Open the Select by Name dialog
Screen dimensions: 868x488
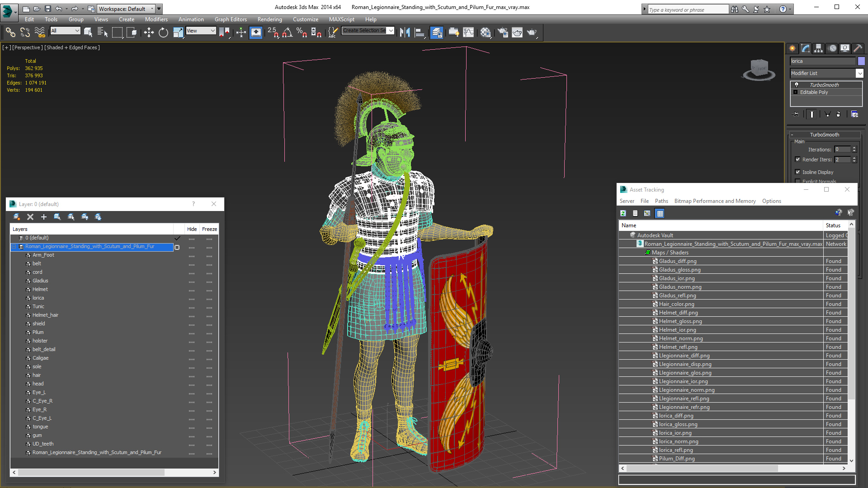click(103, 32)
